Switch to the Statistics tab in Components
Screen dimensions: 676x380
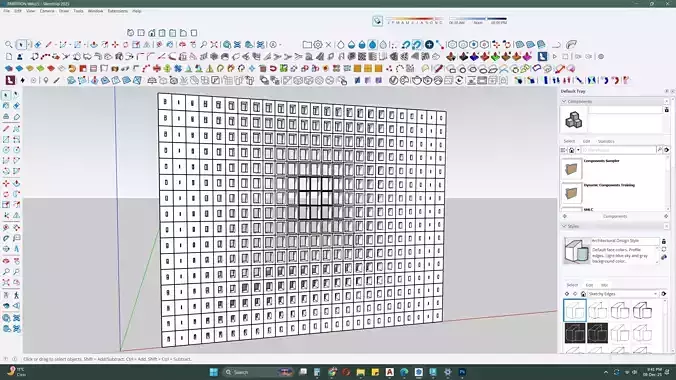(606, 141)
